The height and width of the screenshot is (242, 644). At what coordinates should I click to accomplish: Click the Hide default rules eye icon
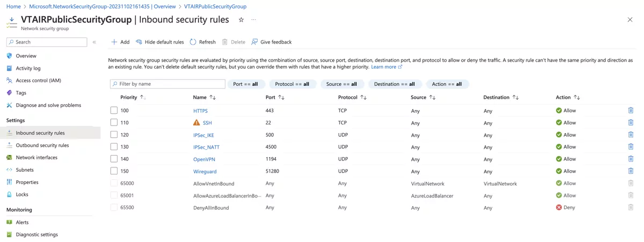point(139,42)
